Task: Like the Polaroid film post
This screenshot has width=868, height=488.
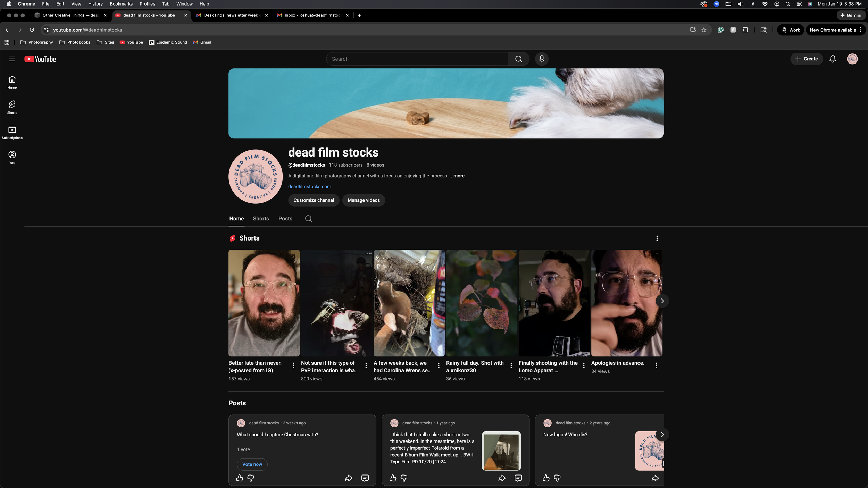Action: pos(392,478)
